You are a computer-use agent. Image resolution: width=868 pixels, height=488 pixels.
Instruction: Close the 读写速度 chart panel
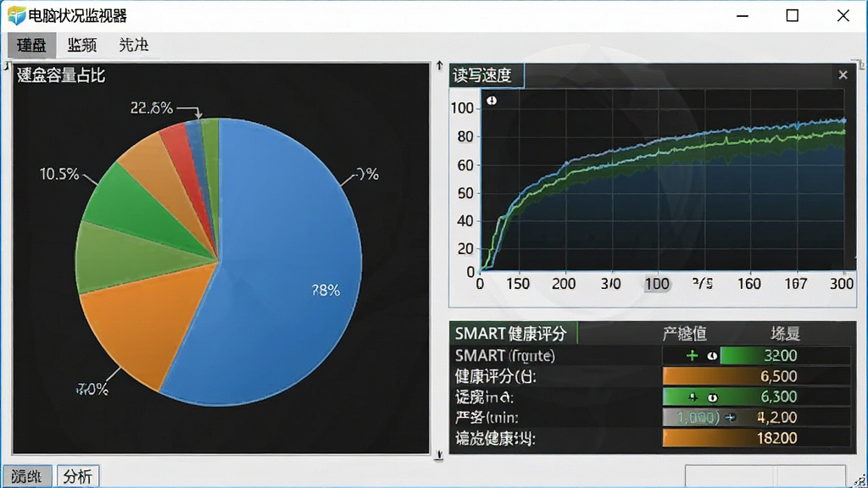coord(843,75)
